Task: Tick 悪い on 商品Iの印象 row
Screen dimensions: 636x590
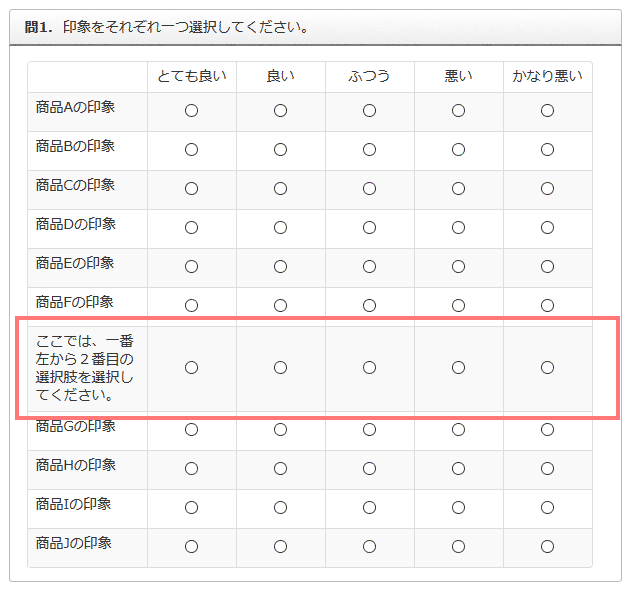Action: [458, 508]
